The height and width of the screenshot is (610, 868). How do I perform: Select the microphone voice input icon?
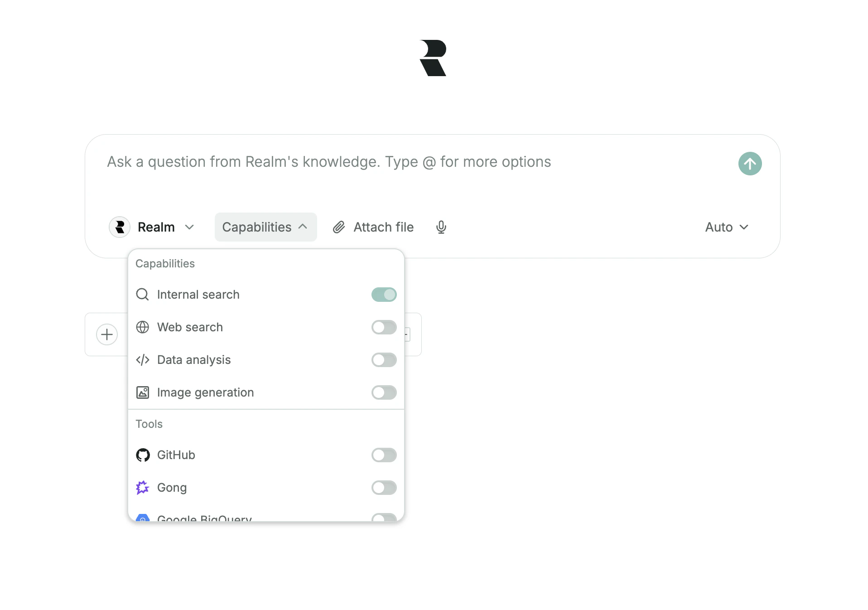tap(441, 227)
